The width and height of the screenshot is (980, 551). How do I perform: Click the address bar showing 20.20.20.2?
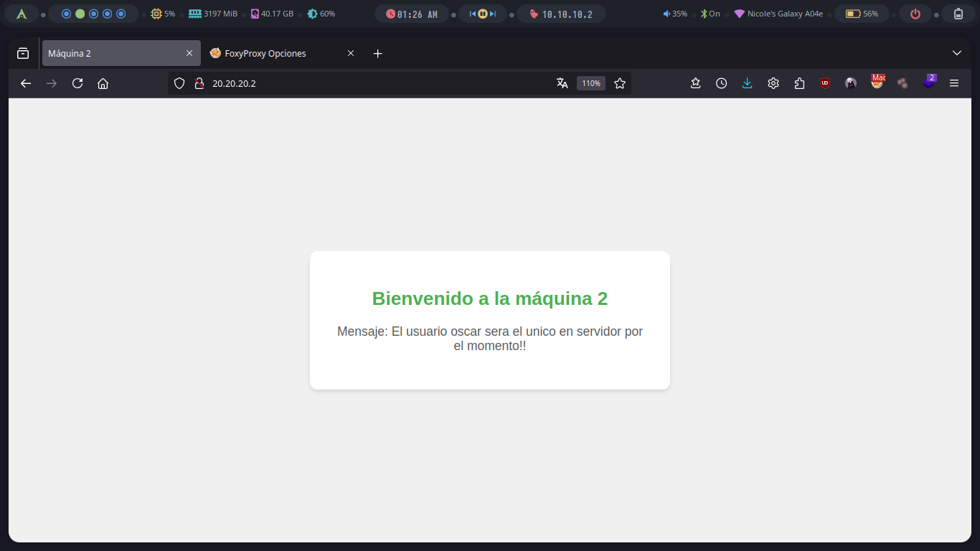[x=373, y=83]
